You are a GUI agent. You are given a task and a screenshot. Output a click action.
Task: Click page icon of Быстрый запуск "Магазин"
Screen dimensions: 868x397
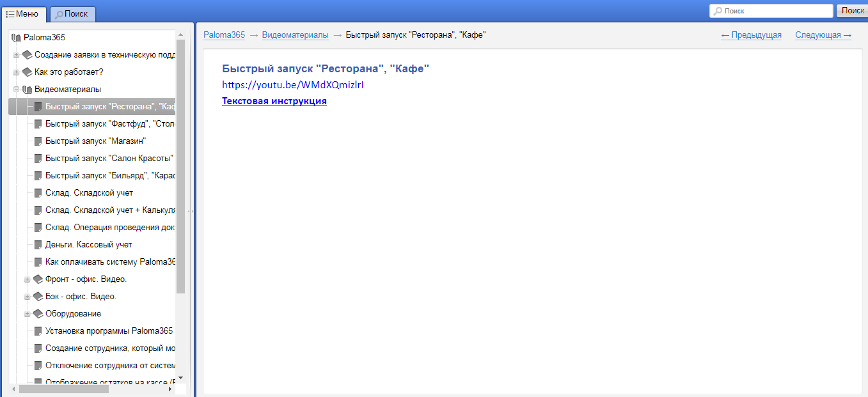tap(38, 141)
